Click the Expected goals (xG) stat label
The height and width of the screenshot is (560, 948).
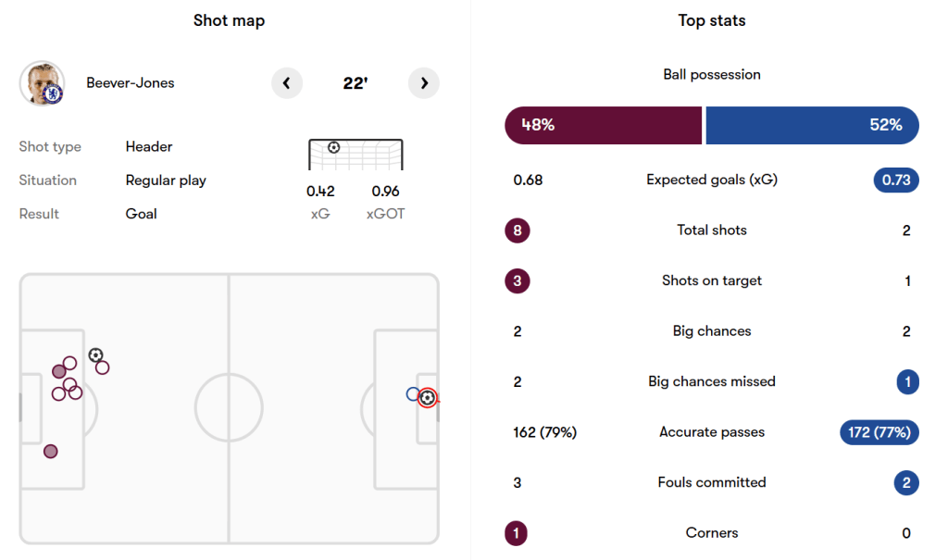(712, 180)
